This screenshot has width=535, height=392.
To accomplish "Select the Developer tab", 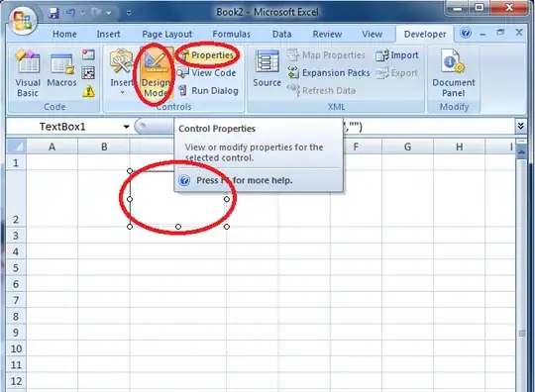I will (425, 34).
